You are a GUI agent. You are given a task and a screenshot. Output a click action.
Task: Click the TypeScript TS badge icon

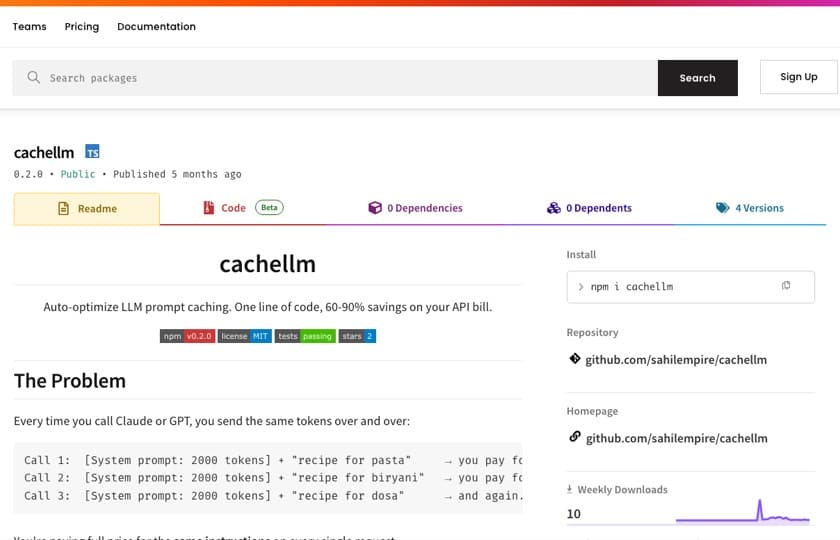92,152
